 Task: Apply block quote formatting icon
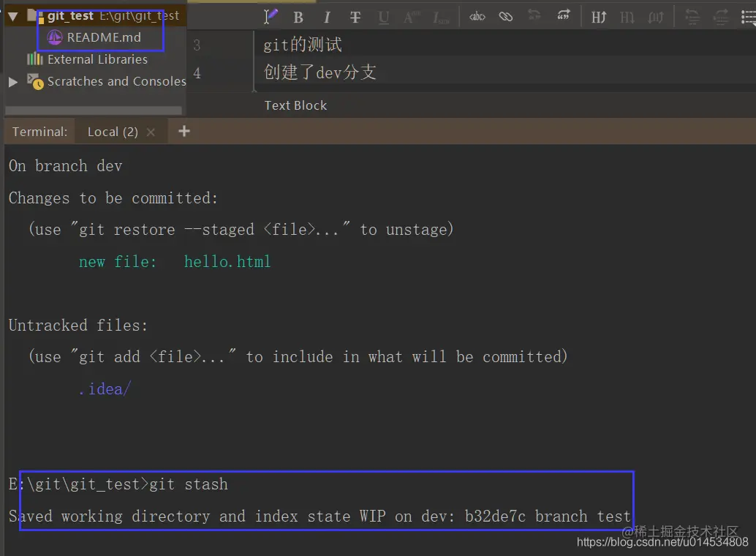[x=563, y=15]
